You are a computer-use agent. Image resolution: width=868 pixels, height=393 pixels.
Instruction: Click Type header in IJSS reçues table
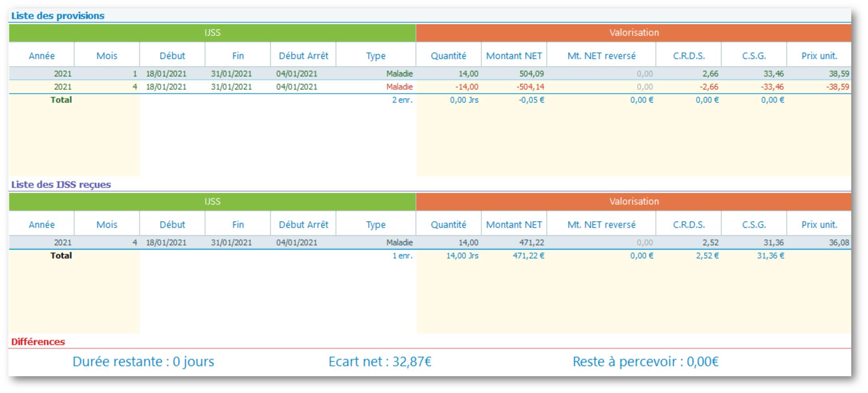coord(376,225)
